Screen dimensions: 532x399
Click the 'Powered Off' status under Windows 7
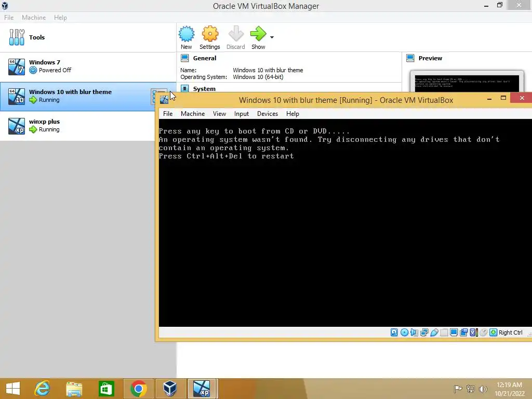pyautogui.click(x=55, y=70)
